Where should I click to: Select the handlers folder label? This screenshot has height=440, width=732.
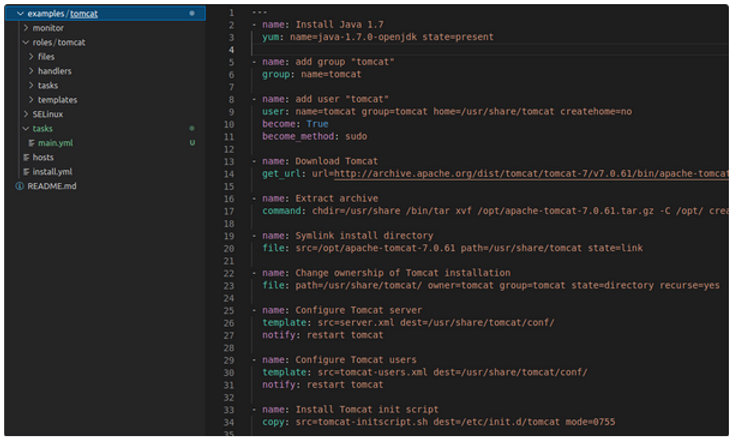point(55,71)
